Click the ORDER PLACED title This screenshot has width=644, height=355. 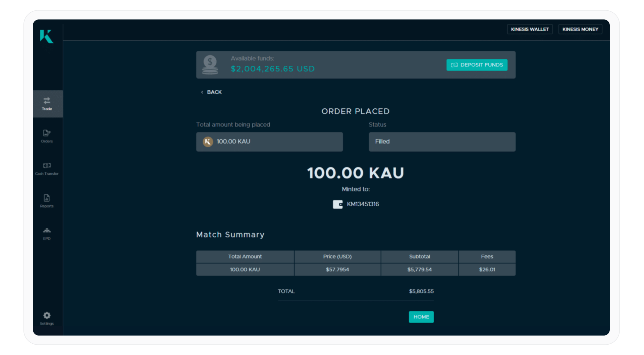(356, 111)
